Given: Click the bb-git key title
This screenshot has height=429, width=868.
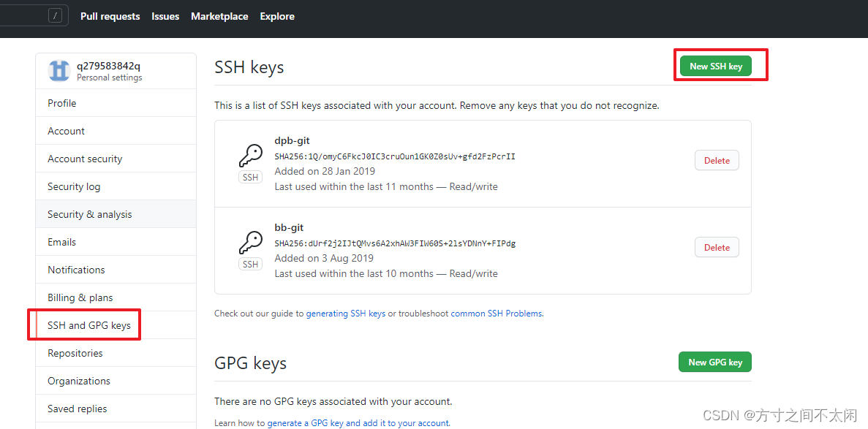Looking at the screenshot, I should [x=289, y=227].
